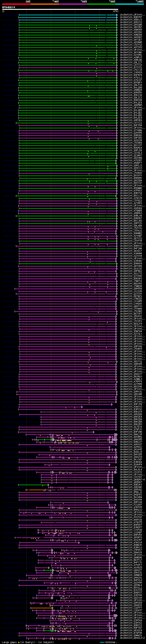Select hit label UniRef100_P93797
Image resolution: width=146 pixels, height=644 pixels.
pyautogui.click(x=131, y=517)
